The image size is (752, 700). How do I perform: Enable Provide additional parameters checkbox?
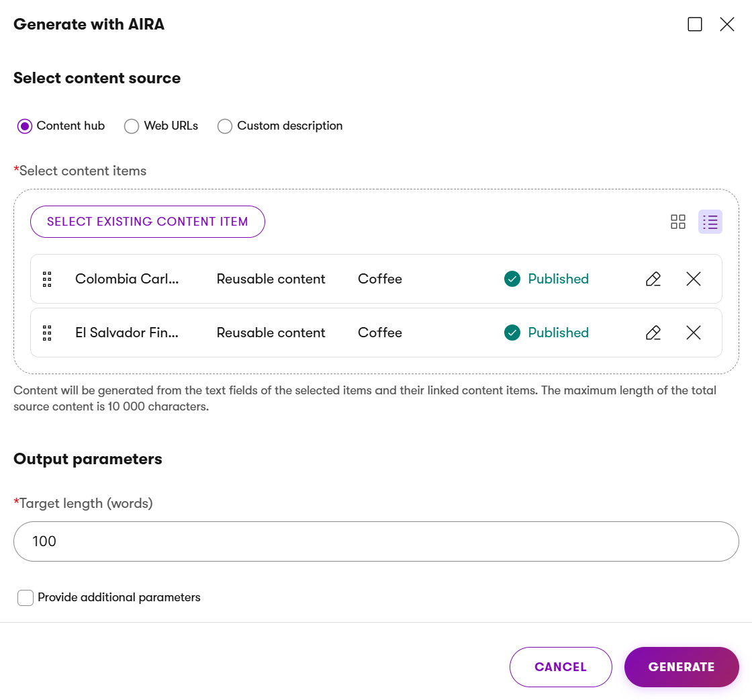coord(26,597)
